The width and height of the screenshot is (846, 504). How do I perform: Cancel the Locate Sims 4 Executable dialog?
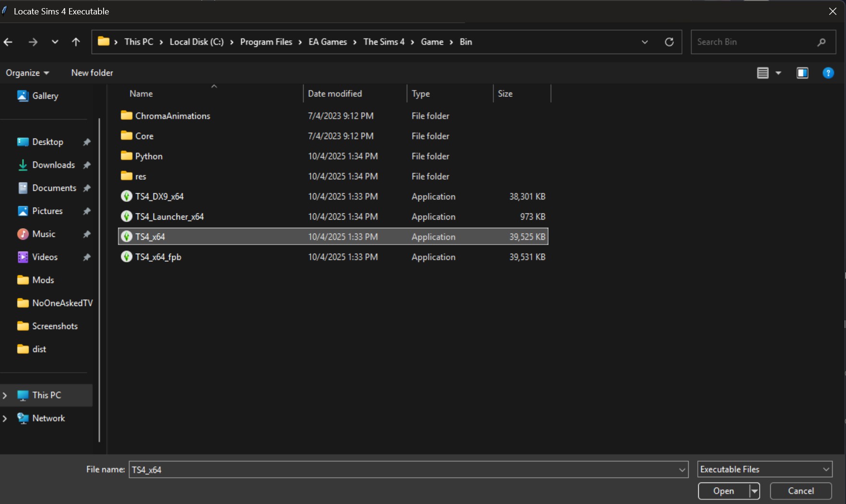[800, 491]
